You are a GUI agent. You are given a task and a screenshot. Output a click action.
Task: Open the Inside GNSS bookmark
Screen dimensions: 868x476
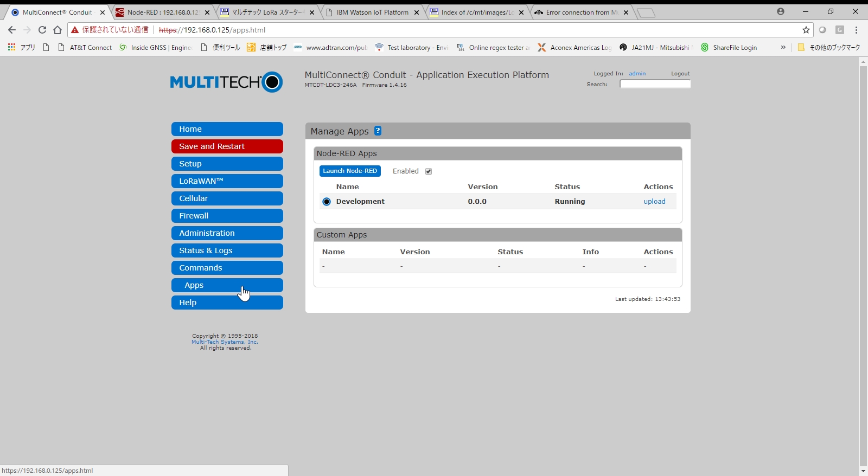(x=156, y=47)
